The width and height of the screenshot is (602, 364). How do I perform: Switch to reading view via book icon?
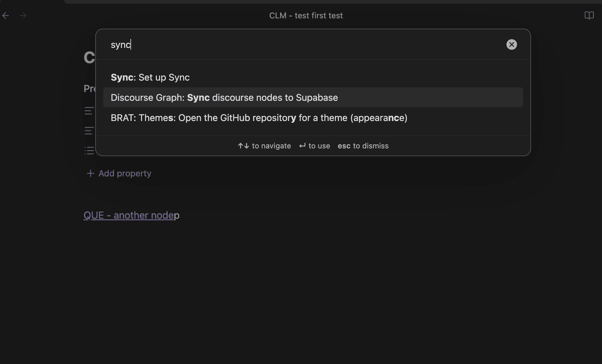[x=589, y=16]
